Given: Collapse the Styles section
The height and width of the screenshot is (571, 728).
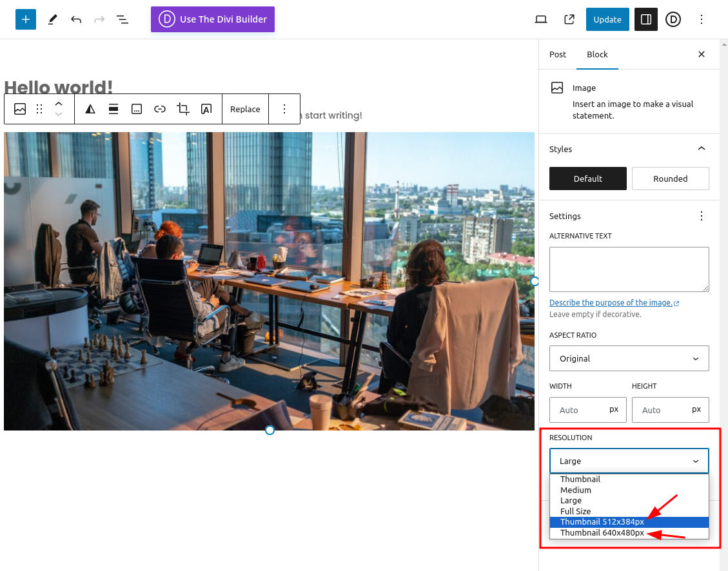Looking at the screenshot, I should click(702, 149).
